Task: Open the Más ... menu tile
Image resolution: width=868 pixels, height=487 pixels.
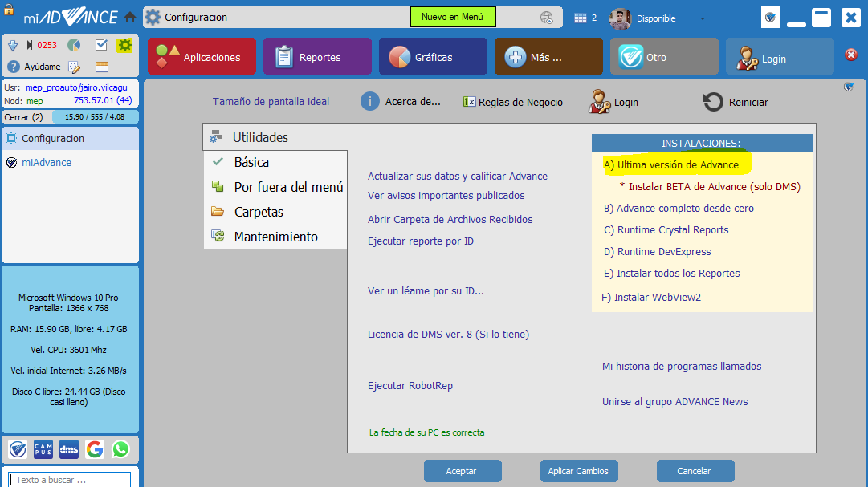Action: click(548, 56)
